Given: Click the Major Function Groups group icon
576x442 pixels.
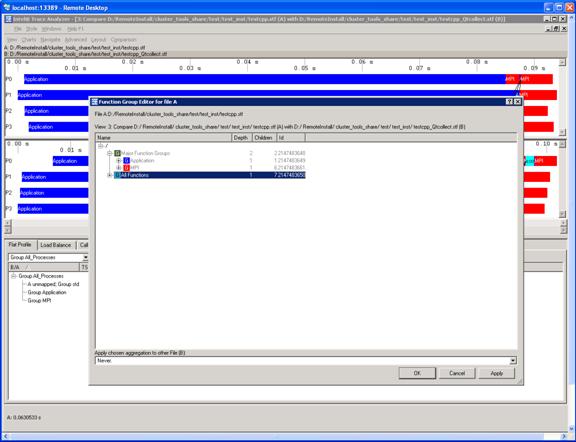Looking at the screenshot, I should click(118, 153).
